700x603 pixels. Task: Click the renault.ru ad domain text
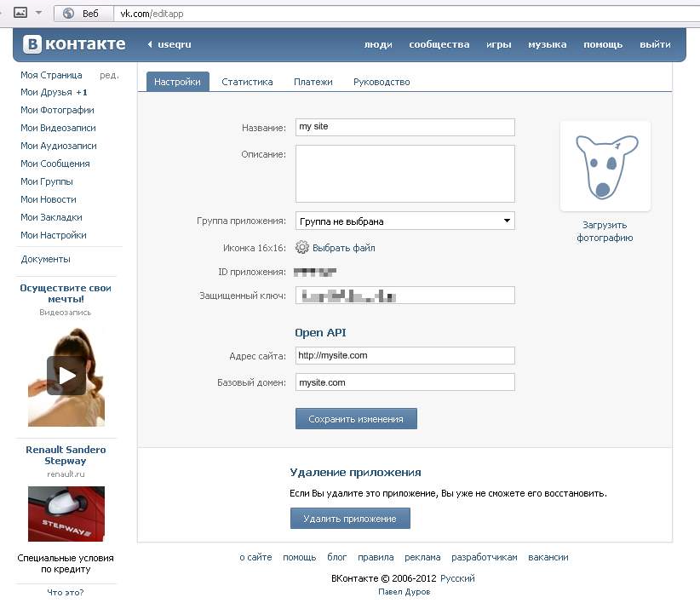click(66, 474)
